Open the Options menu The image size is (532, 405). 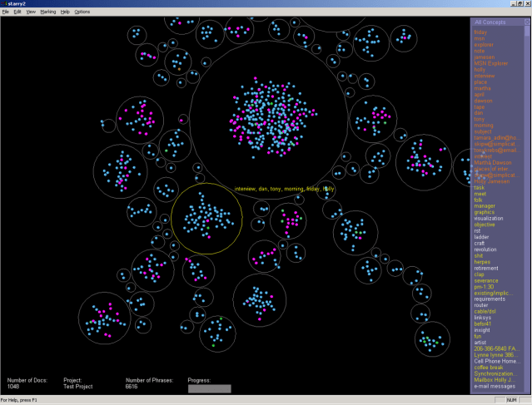click(82, 12)
